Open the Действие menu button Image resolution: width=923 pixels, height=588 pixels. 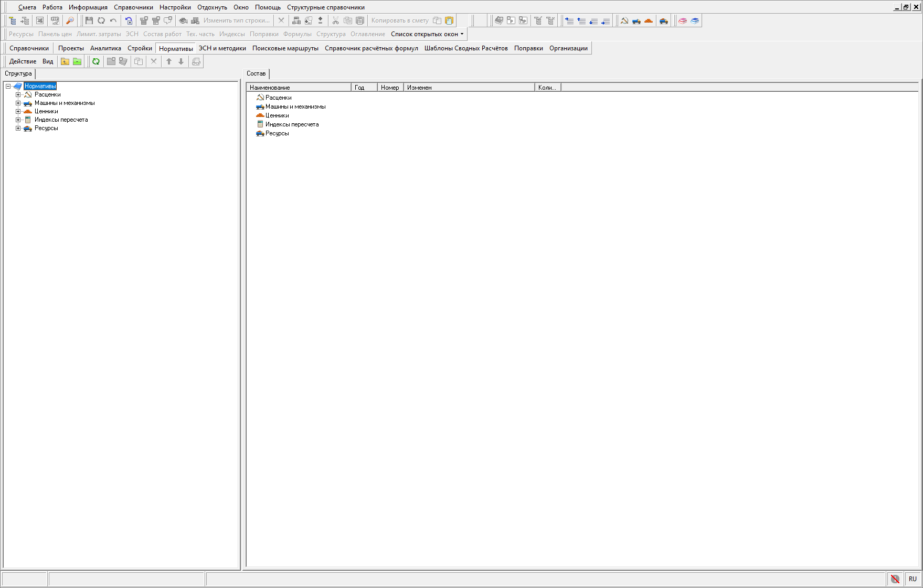click(23, 61)
